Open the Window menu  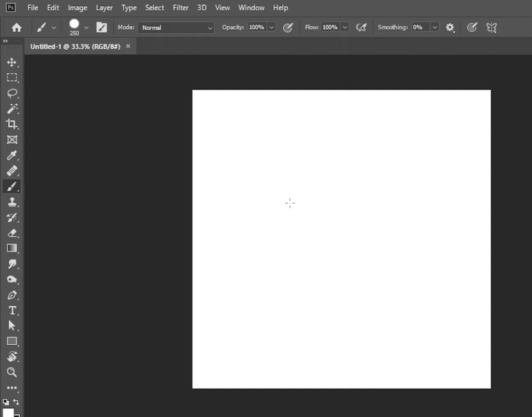tap(251, 8)
